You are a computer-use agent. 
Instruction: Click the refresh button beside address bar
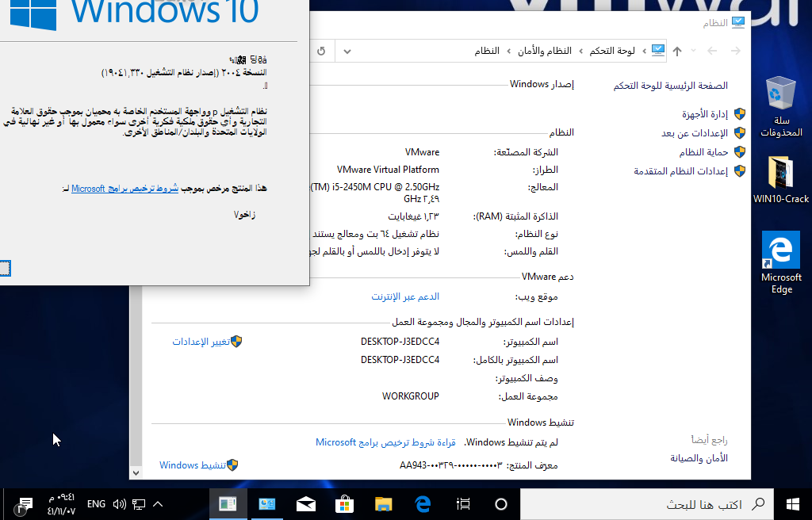[x=321, y=51]
